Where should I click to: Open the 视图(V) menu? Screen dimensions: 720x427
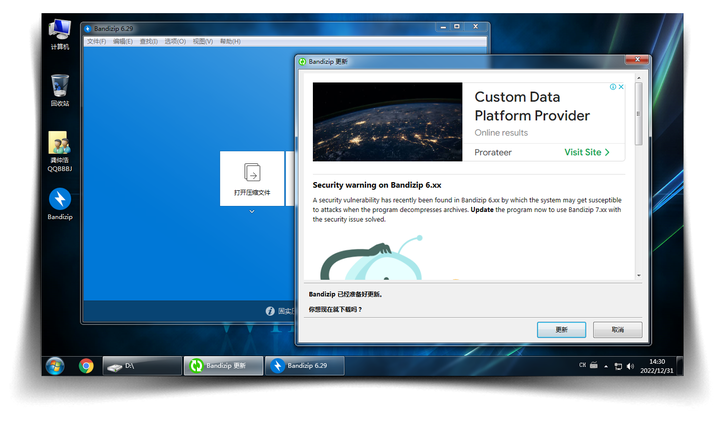click(x=202, y=41)
